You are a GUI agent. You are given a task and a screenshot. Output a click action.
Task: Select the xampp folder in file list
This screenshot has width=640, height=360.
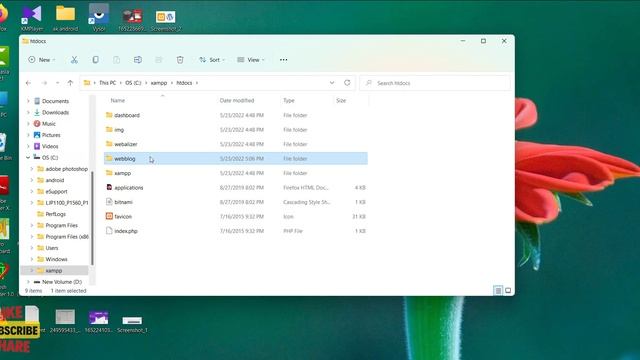click(x=236, y=173)
